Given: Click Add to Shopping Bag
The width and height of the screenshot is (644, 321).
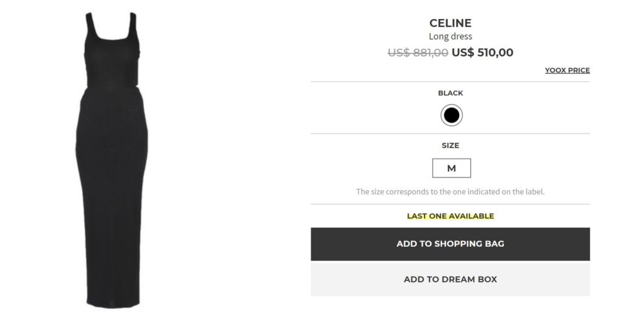Looking at the screenshot, I should (450, 244).
